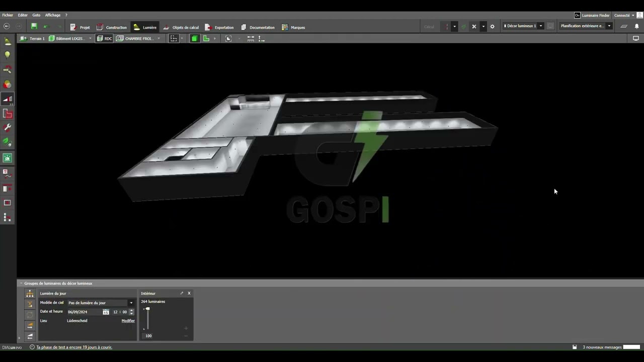The width and height of the screenshot is (644, 362).
Task: Open the colored sphere filter tool
Action: [x=8, y=84]
